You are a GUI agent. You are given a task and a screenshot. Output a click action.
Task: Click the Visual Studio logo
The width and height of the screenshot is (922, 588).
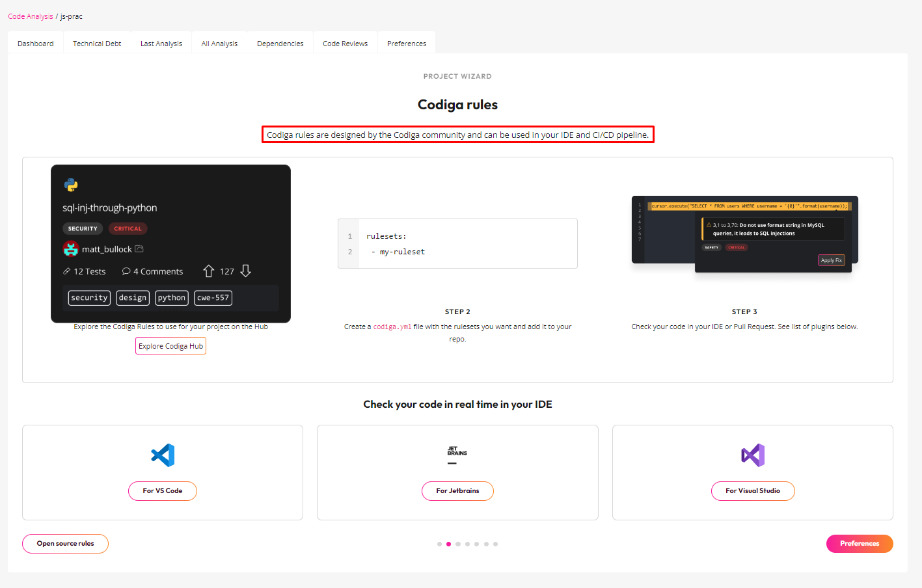[x=753, y=455]
